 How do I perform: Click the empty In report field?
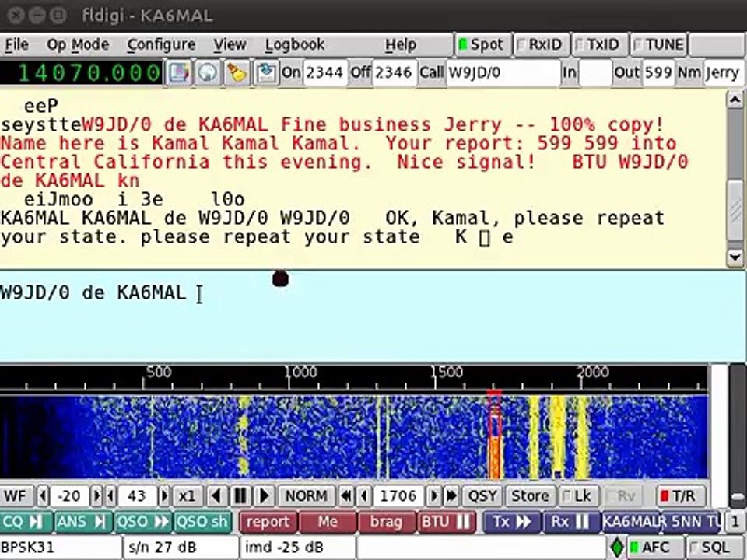(595, 73)
